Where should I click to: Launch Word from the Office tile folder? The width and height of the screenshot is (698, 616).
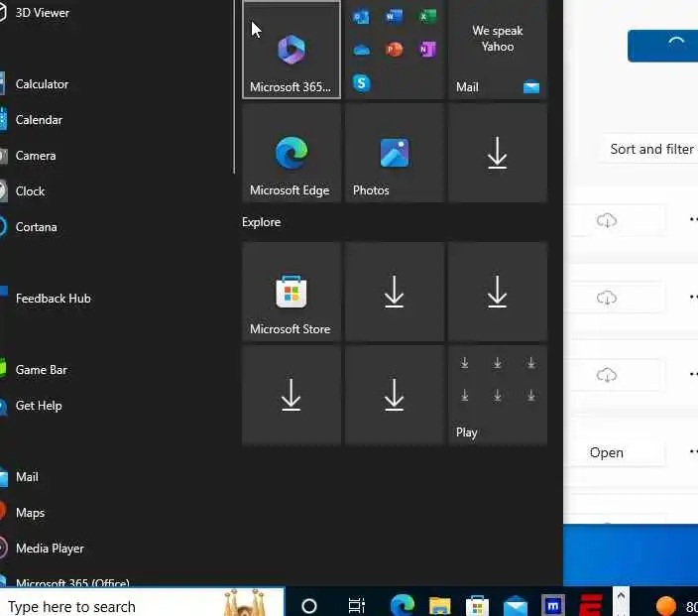[394, 17]
